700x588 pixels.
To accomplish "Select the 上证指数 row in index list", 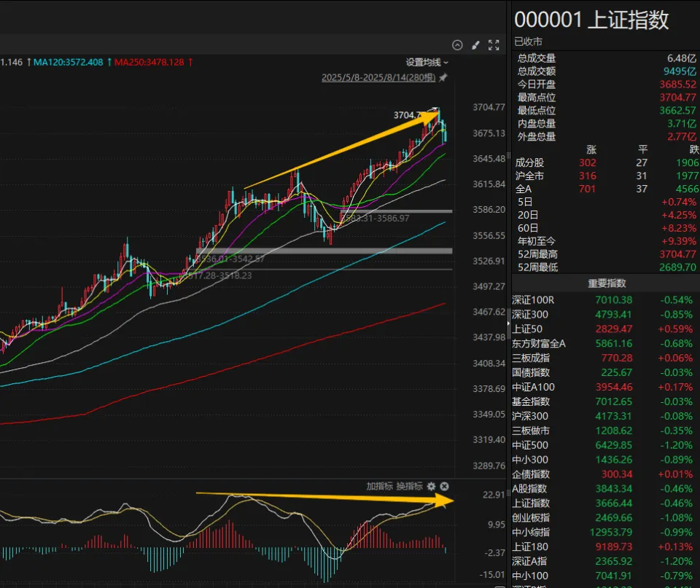I will (x=606, y=503).
